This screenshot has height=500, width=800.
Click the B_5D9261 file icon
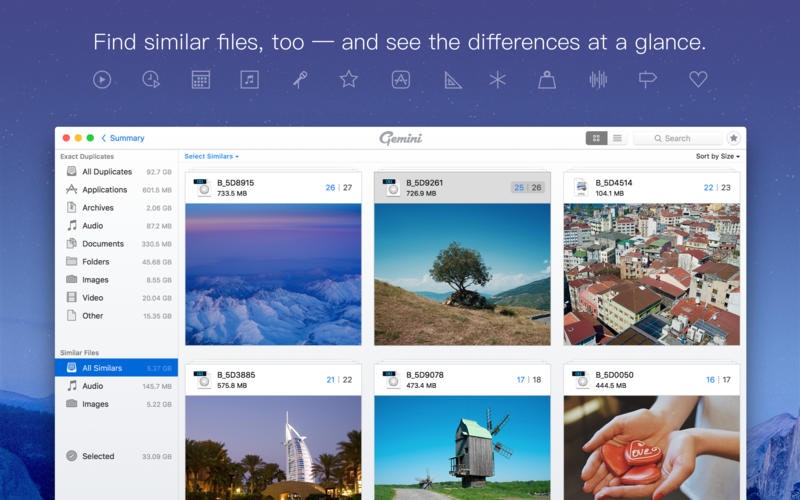(391, 187)
